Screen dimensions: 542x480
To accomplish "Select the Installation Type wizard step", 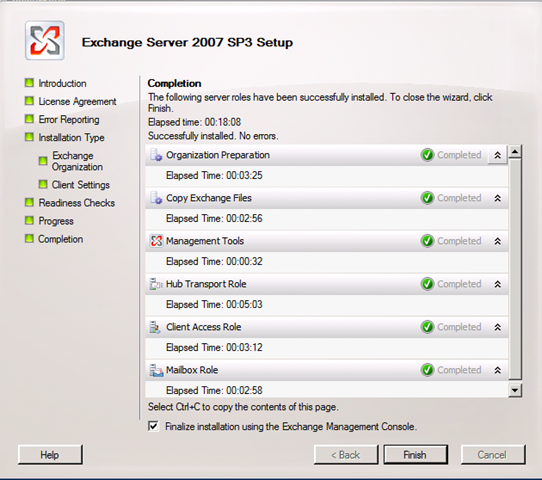I will click(x=71, y=138).
